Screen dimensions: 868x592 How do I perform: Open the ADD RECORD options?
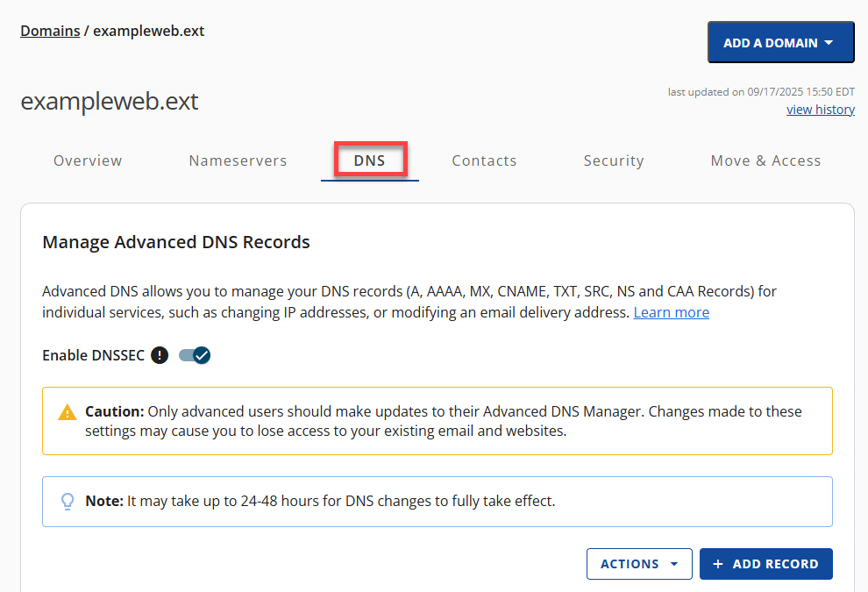point(766,564)
